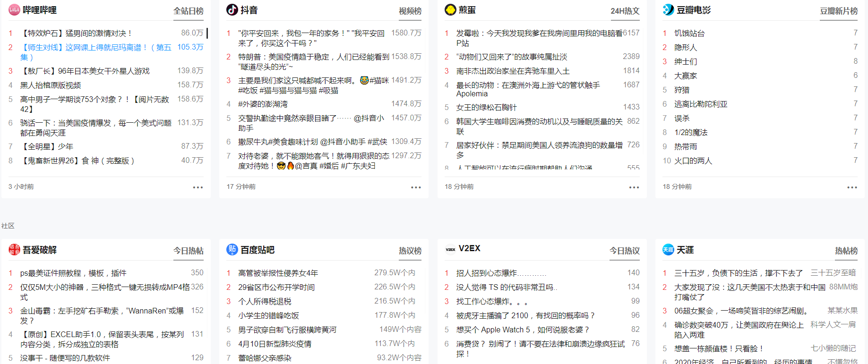868x364 pixels.
Task: Click the 抖音 black logo icon
Action: coord(232,10)
